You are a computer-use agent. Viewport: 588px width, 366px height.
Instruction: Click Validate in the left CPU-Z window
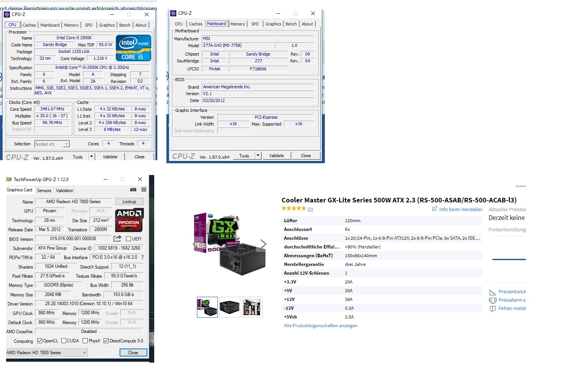[110, 157]
